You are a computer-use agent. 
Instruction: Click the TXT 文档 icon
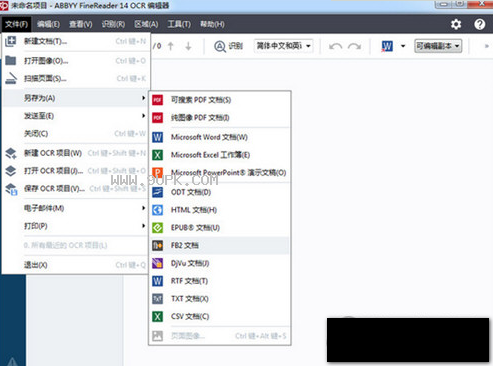157,299
